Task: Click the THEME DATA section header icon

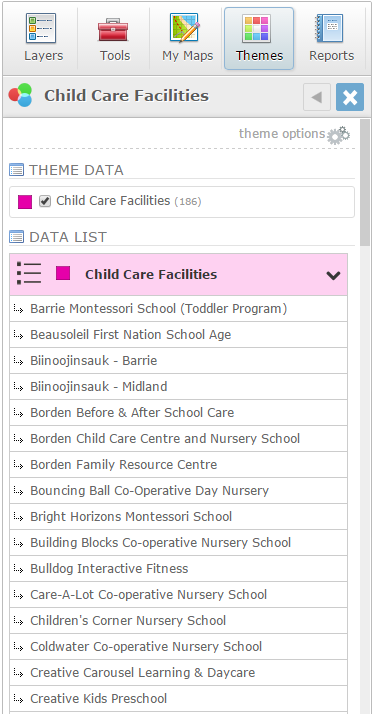Action: click(16, 170)
